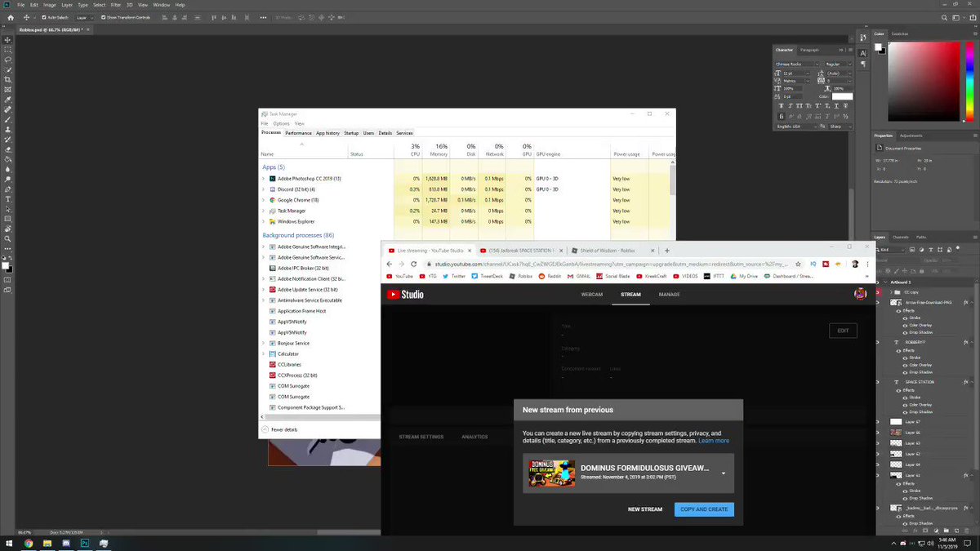
Task: Reload the Chrome page
Action: 415,264
